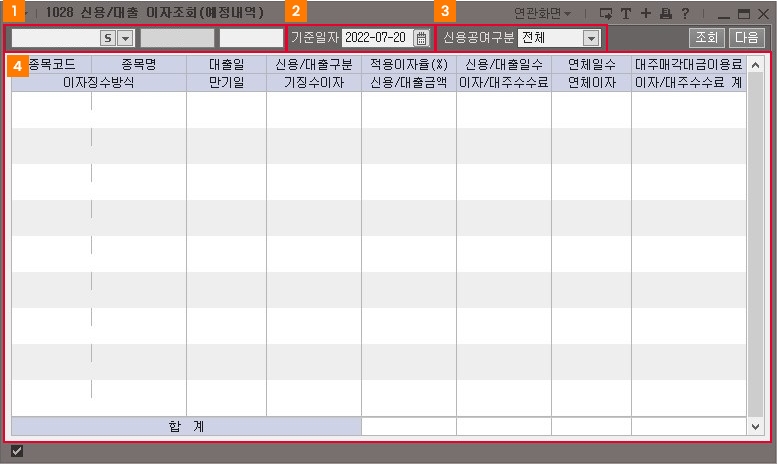Open help with the question mark icon
Screen dimensions: 777x464
(x=685, y=13)
